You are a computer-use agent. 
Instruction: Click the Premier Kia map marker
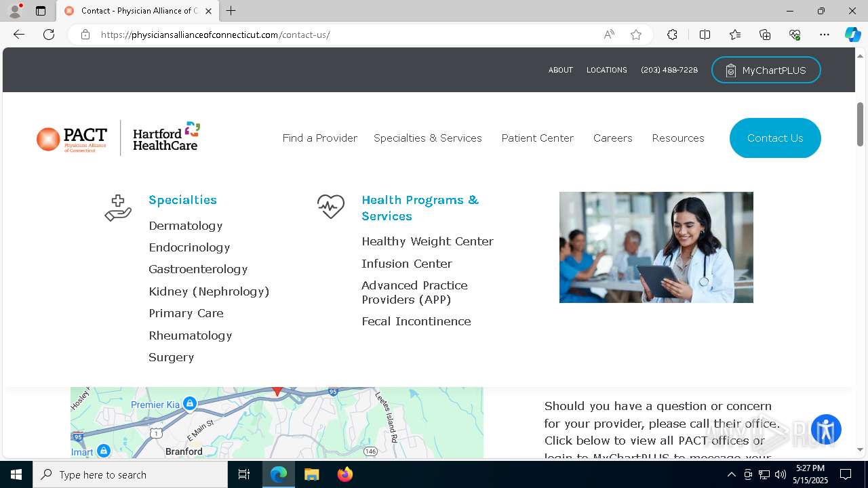190,403
